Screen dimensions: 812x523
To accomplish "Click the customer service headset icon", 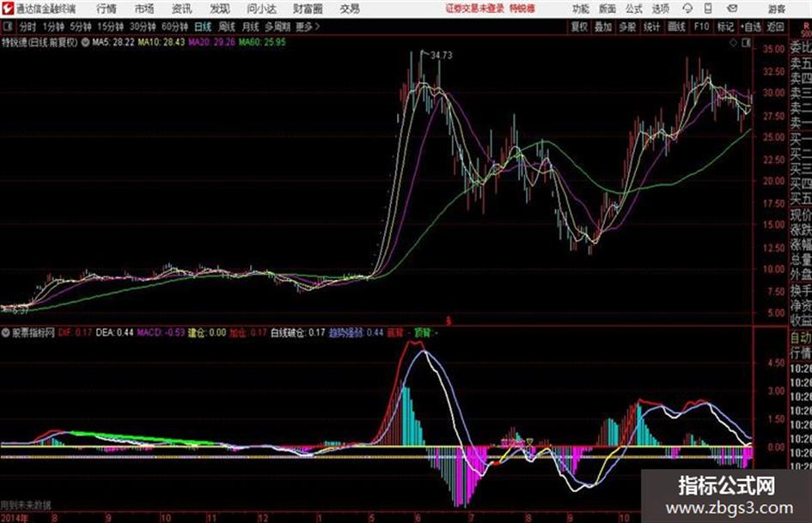I will pyautogui.click(x=687, y=9).
